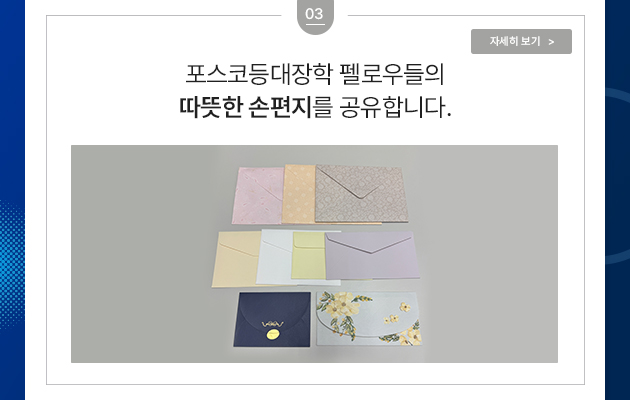Click the cream envelope in middle row
Viewport: 630px width, 400px height.
coord(236,259)
